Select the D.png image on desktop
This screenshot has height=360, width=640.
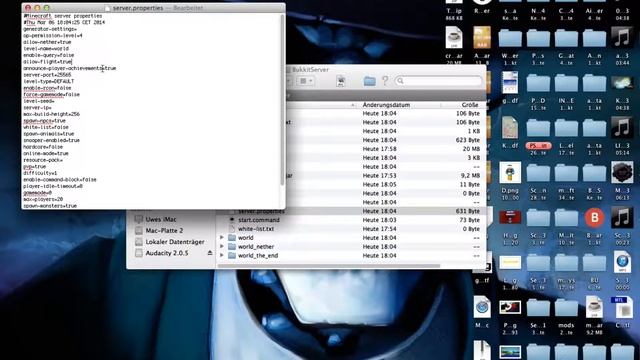click(510, 173)
